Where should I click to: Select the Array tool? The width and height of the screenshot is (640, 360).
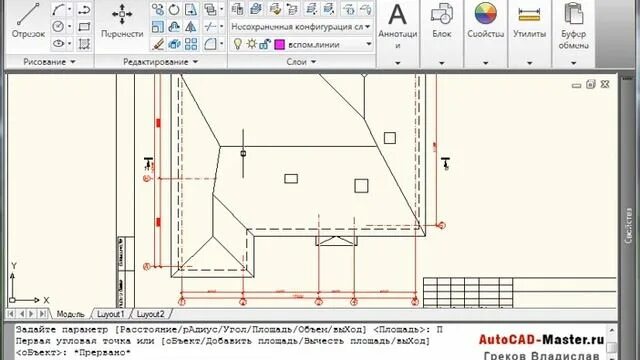[x=191, y=44]
